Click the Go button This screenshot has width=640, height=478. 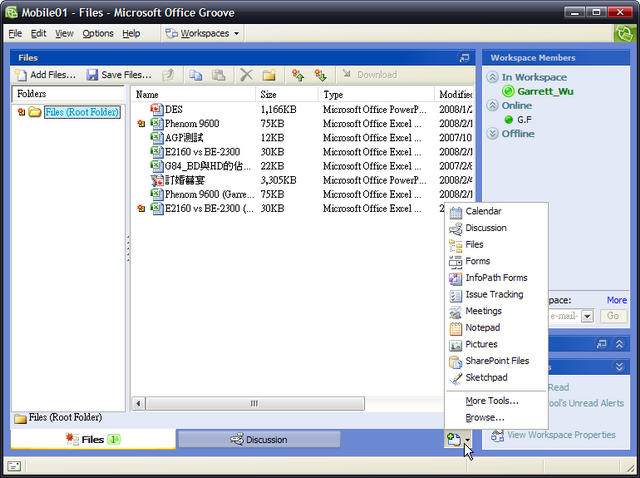click(613, 316)
